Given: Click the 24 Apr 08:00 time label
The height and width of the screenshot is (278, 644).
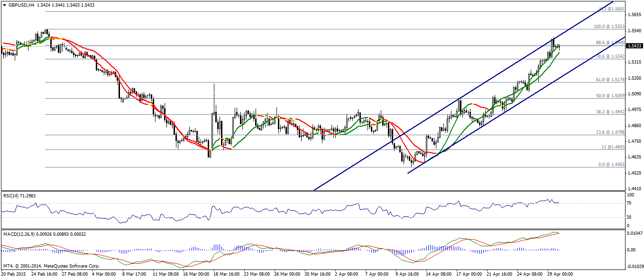Looking at the screenshot, I should [530, 274].
